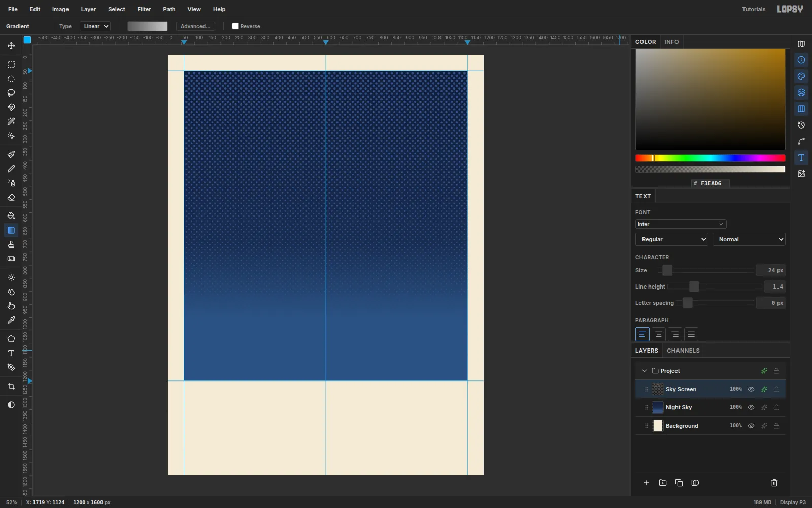The height and width of the screenshot is (508, 812).
Task: Select the Spray can tool
Action: 11,183
